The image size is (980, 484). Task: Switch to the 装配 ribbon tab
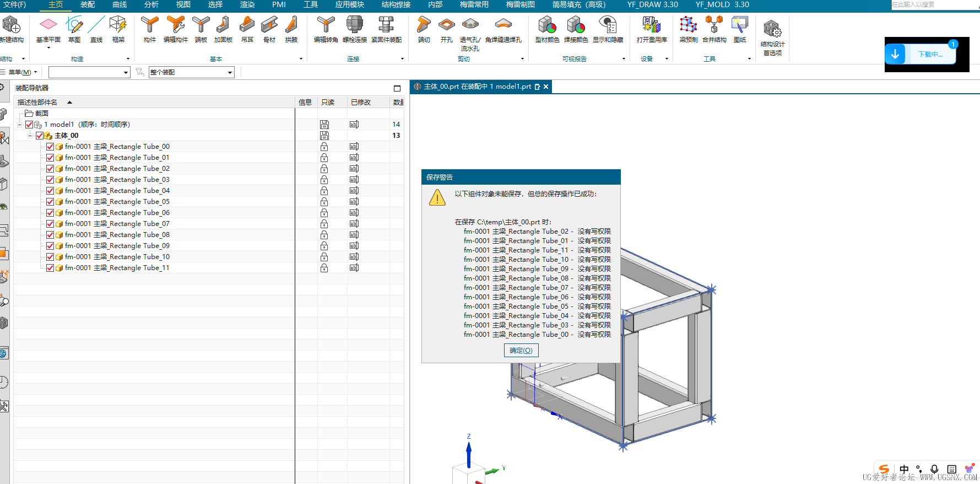88,5
